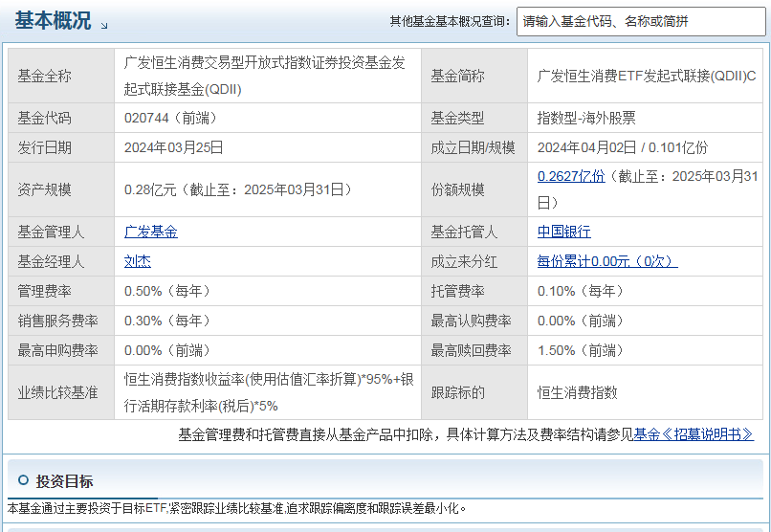Select fund short name 广发恒生消费ETF发起式联接(QDII)C
The width and height of the screenshot is (771, 532).
(647, 77)
